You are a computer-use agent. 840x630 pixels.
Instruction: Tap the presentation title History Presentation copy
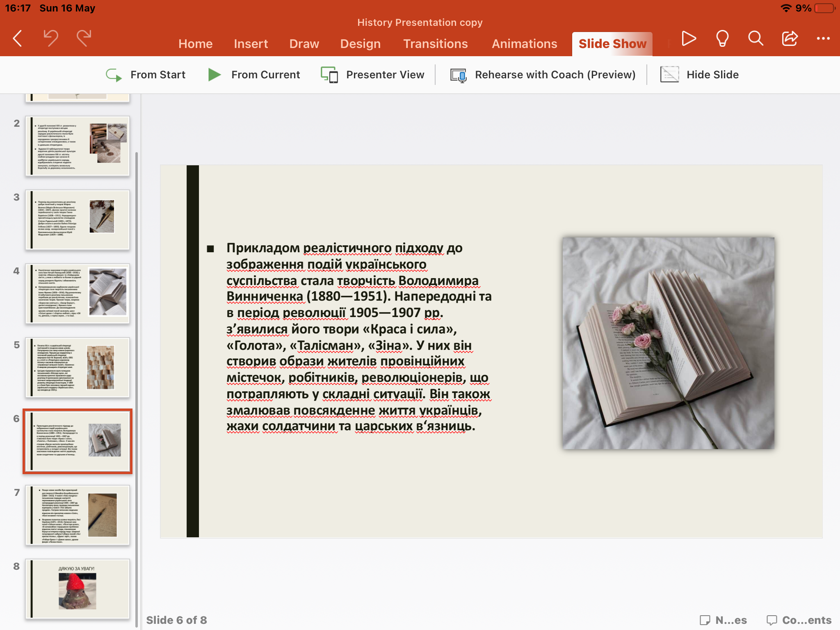point(420,23)
